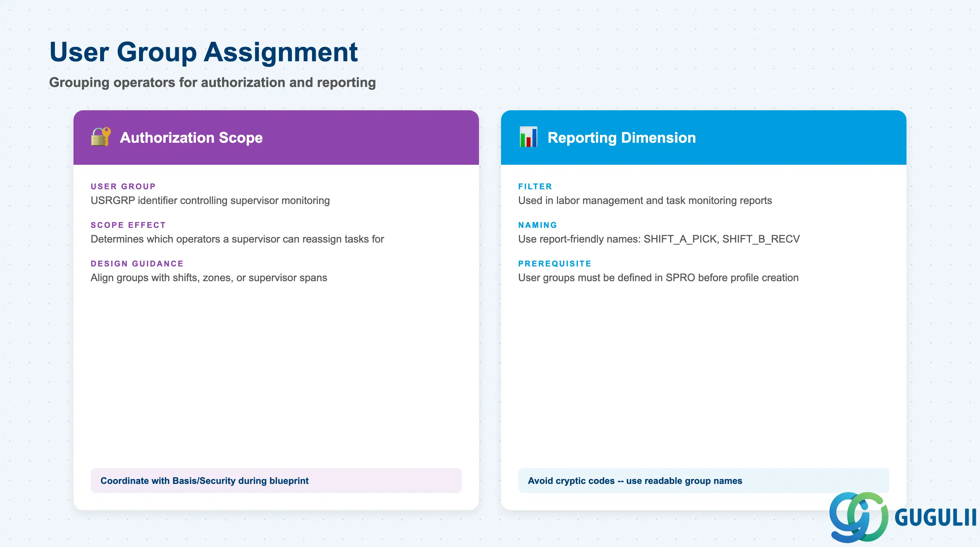This screenshot has height=547, width=980.
Task: Select the Authorization Scope header
Action: click(276, 137)
